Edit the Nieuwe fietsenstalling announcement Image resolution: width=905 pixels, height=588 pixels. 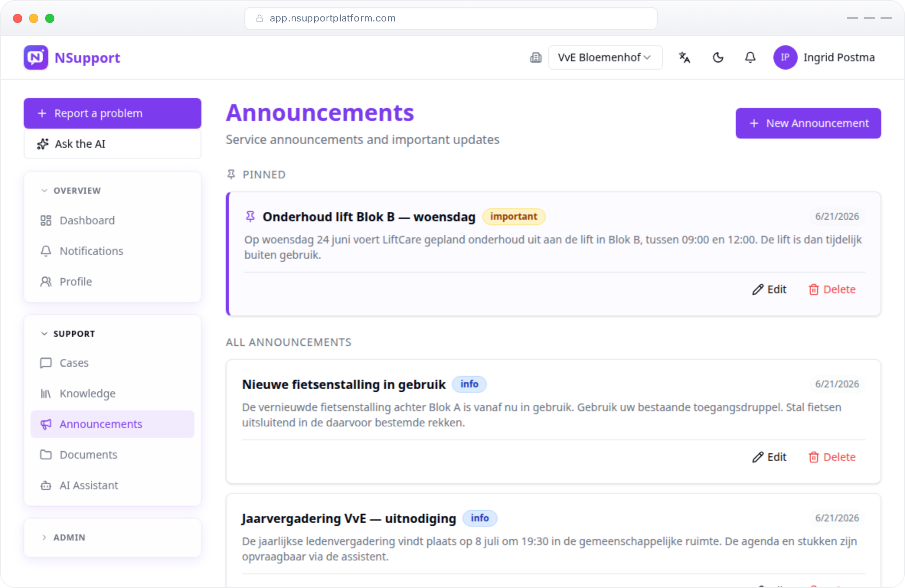[x=769, y=457]
